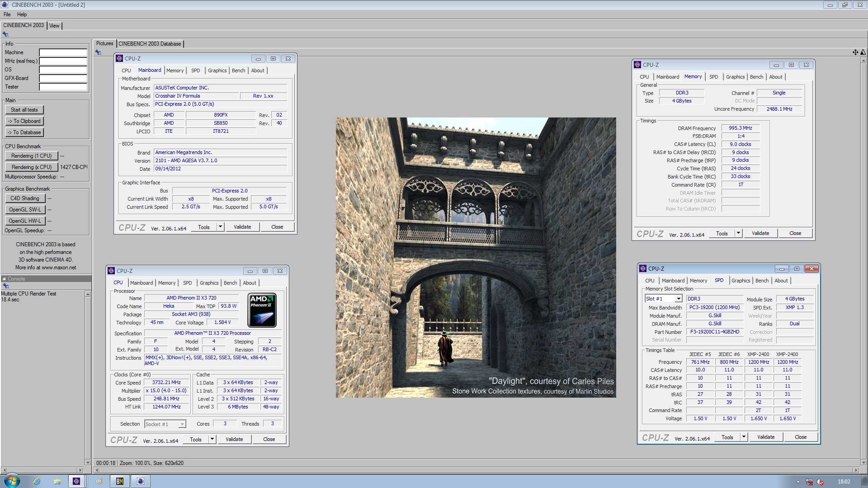Select Graphics tab in the Memory CPU-Z window
The height and width of the screenshot is (488, 868).
(735, 77)
